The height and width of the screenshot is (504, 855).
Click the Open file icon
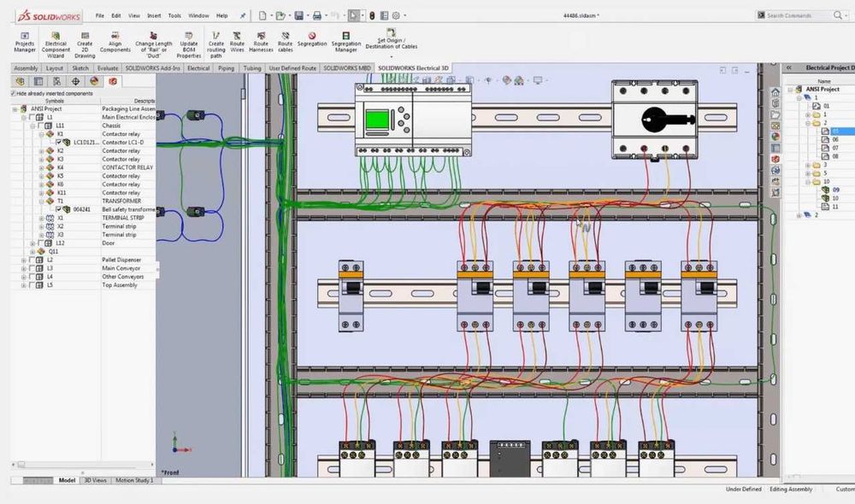[280, 15]
